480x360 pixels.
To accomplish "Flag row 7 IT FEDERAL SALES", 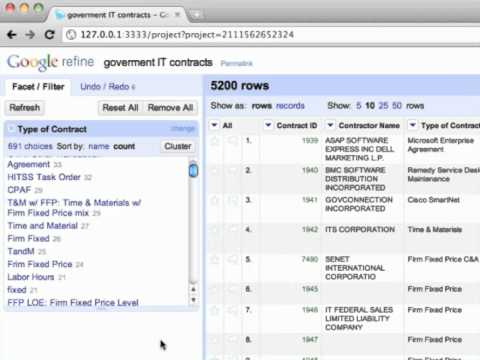I will pyautogui.click(x=233, y=310).
